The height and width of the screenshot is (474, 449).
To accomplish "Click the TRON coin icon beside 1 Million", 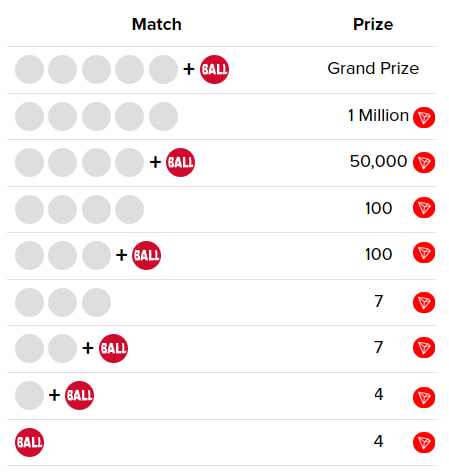I will pos(424,117).
